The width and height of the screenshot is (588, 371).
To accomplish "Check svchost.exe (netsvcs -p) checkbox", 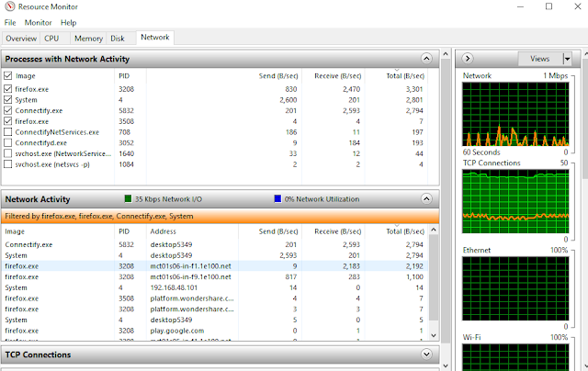I will pos(8,164).
